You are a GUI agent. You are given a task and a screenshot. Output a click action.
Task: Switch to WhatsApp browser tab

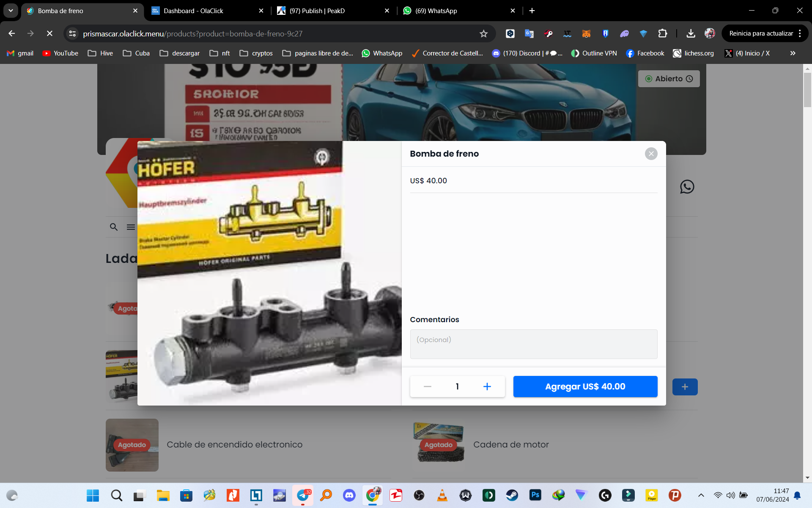[459, 11]
